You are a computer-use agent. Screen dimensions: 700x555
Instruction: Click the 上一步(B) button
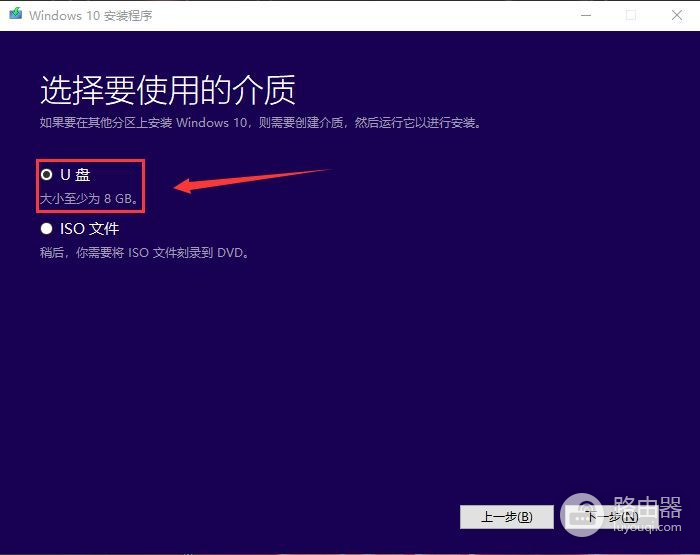[x=507, y=517]
